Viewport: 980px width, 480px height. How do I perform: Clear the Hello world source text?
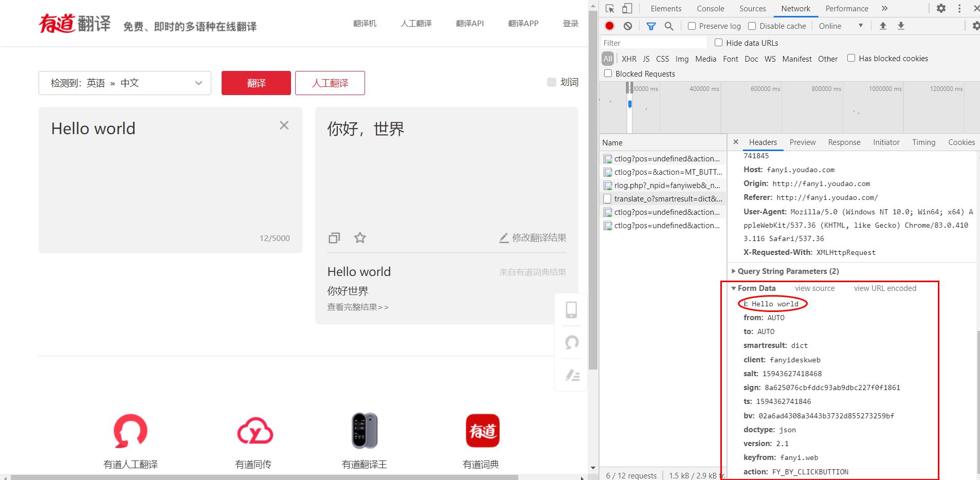pos(284,125)
